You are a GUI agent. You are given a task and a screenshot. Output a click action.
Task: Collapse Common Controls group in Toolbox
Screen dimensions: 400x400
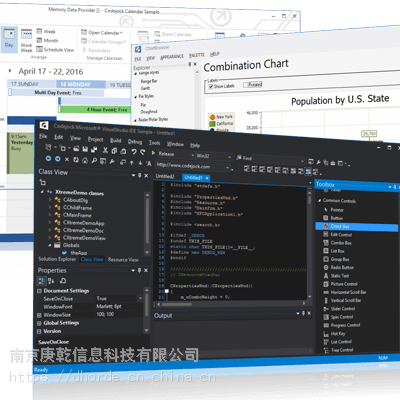coord(319,200)
